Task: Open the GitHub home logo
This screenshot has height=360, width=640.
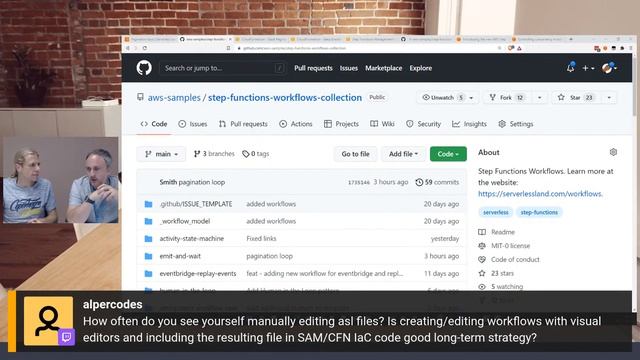Action: 144,68
